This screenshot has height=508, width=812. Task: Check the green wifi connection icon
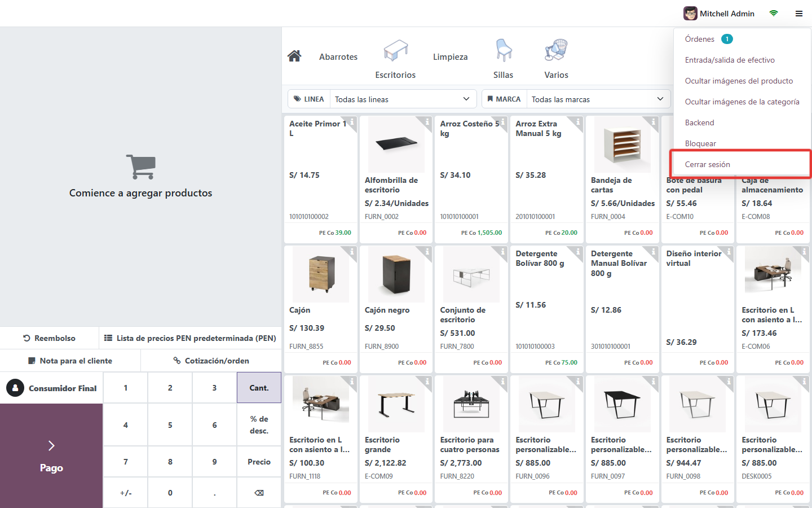click(x=774, y=14)
